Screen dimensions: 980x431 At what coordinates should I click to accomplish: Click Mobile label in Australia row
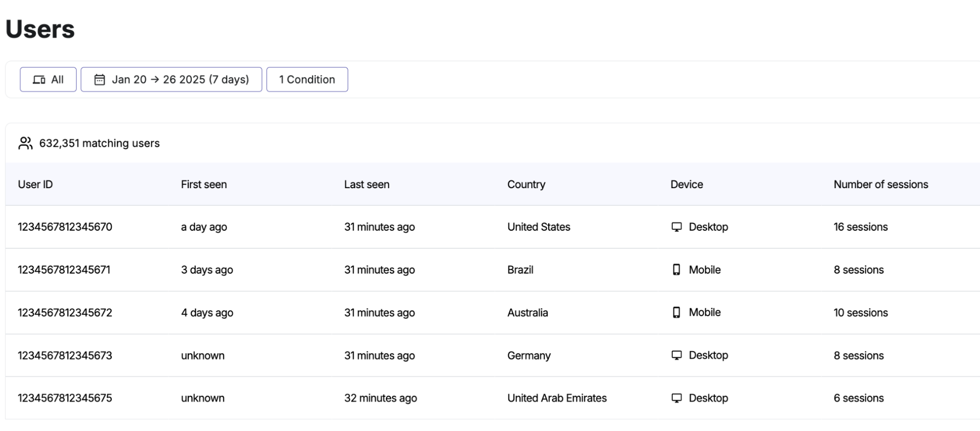tap(705, 312)
